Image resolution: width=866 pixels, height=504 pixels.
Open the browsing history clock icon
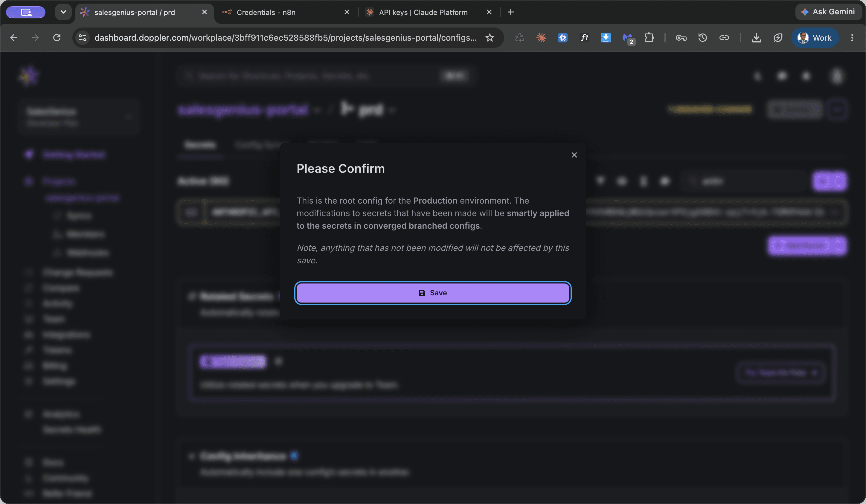702,38
